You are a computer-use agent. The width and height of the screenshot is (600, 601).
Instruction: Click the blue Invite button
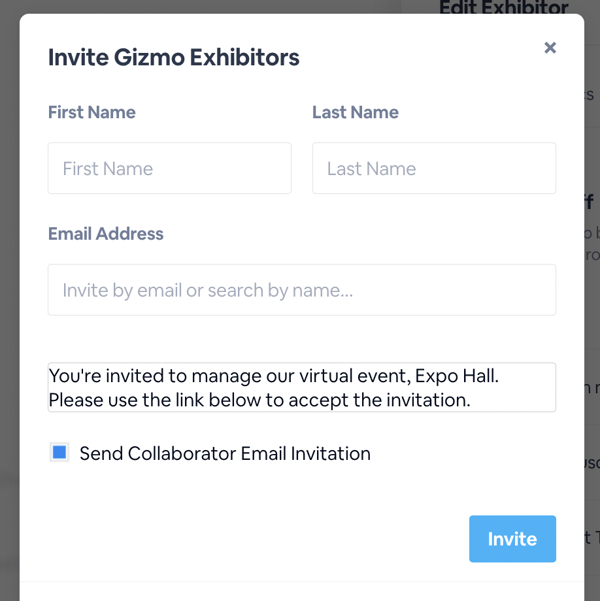(x=513, y=539)
